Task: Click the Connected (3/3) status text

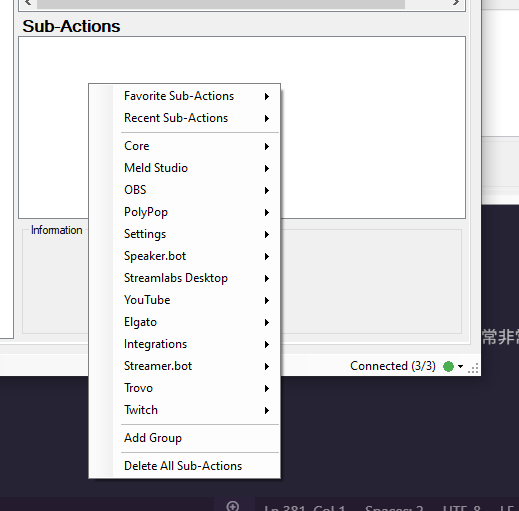Action: click(x=393, y=366)
